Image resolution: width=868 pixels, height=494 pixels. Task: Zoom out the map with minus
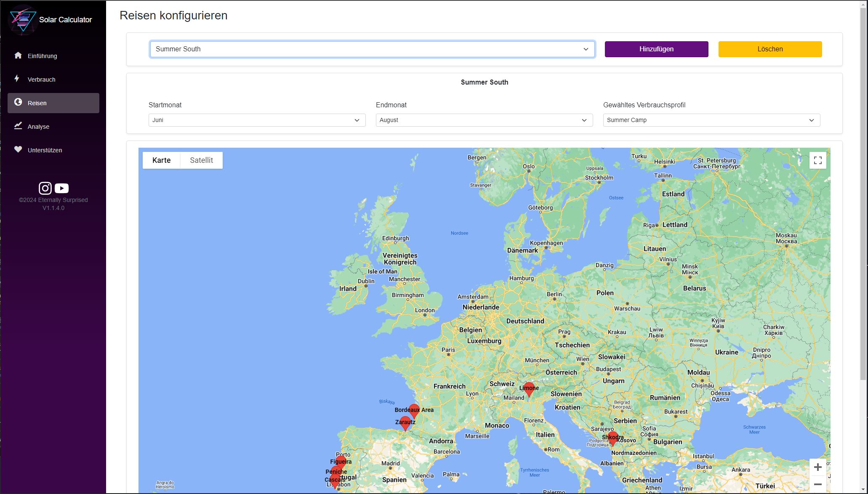coord(817,484)
